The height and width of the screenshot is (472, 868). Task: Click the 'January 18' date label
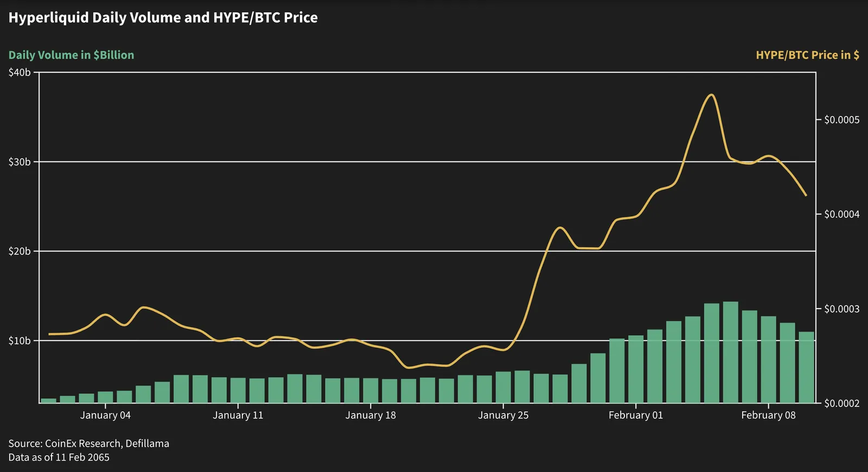[x=371, y=415]
